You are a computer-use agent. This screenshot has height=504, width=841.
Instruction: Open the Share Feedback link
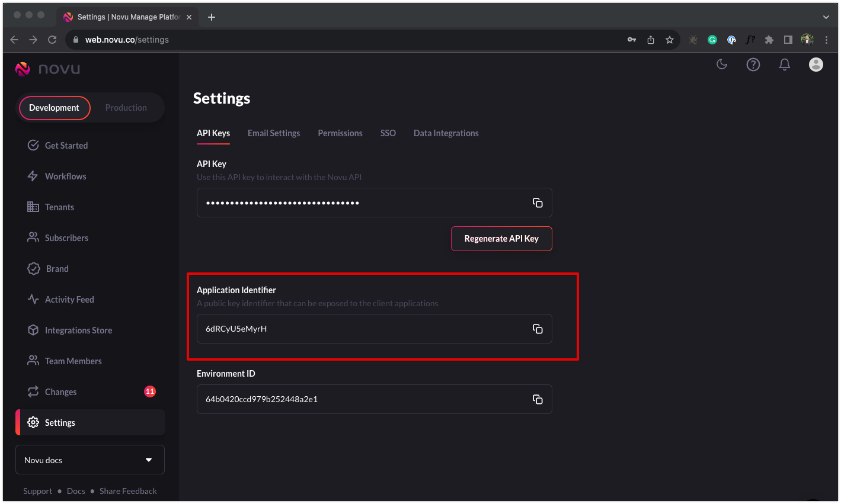coord(128,491)
